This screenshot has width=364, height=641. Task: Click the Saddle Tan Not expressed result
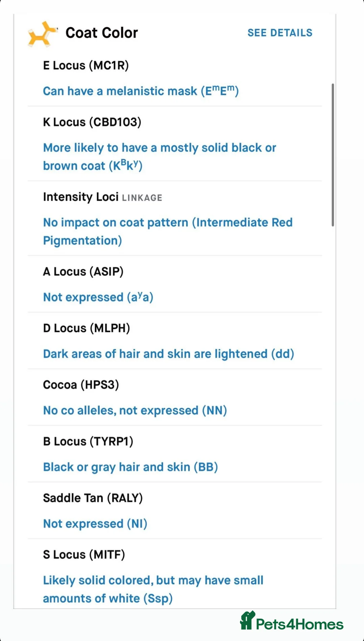[x=95, y=524]
